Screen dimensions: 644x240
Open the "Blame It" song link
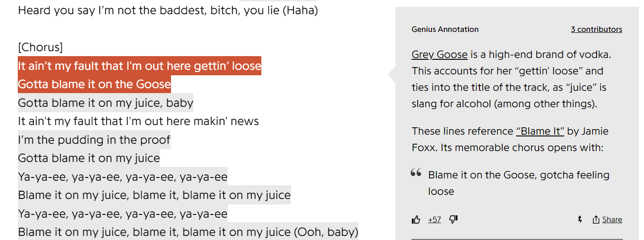(x=540, y=131)
